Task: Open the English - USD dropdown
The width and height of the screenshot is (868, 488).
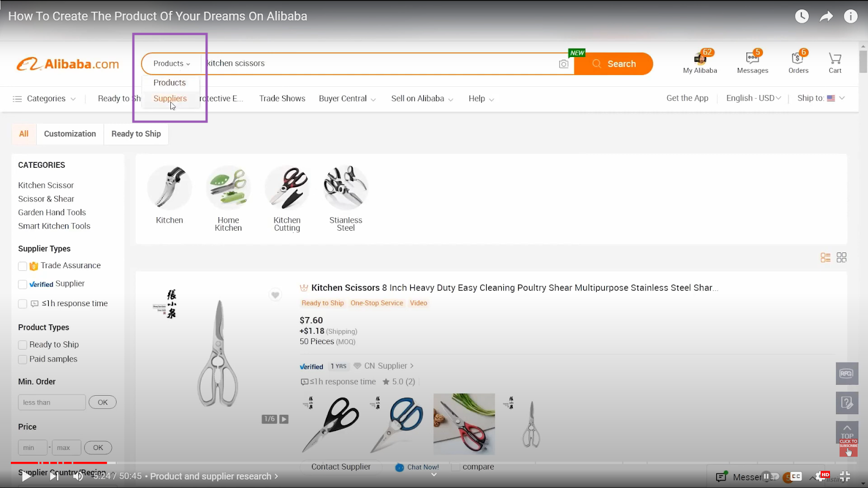Action: (x=754, y=98)
